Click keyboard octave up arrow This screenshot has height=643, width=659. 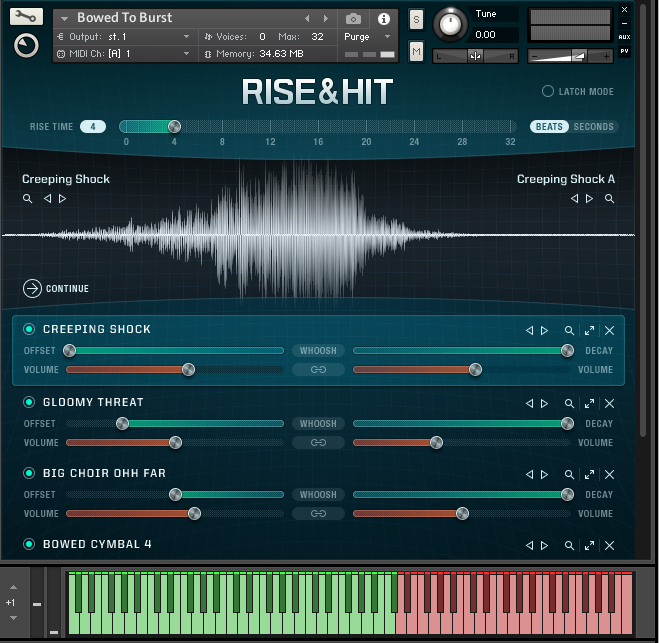13,587
